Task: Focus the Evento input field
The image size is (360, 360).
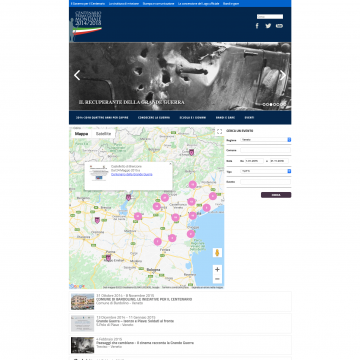Action: (x=266, y=182)
